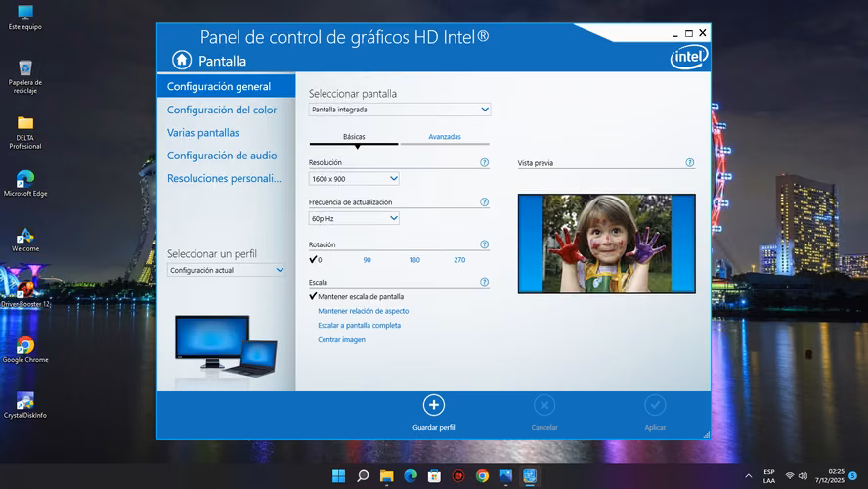The height and width of the screenshot is (489, 868).
Task: Open the 60p Hz refresh rate dropdown
Action: pyautogui.click(x=354, y=219)
